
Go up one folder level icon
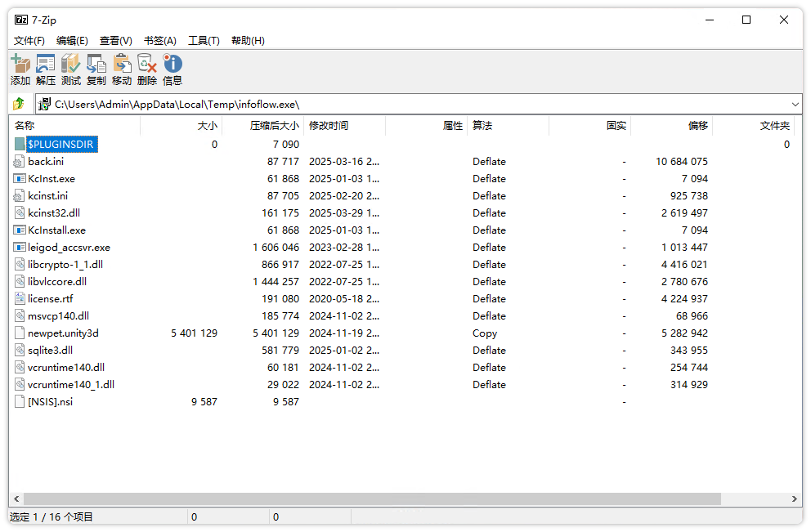pos(19,105)
